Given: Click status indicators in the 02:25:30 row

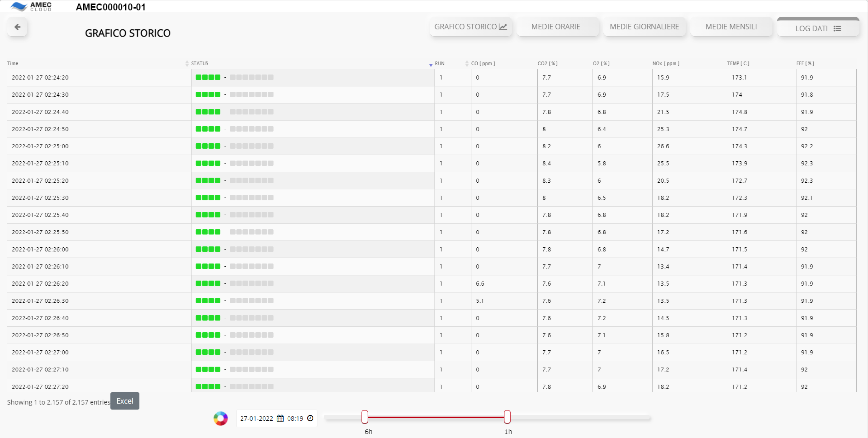Looking at the screenshot, I should click(235, 198).
